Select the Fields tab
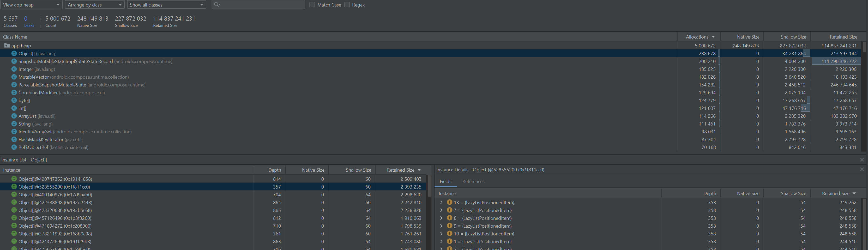This screenshot has width=868, height=250. (445, 181)
